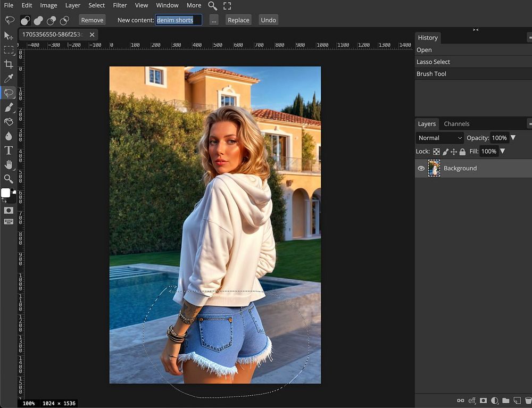The height and width of the screenshot is (408, 532).
Task: Switch to the Channels tab
Action: [456, 124]
